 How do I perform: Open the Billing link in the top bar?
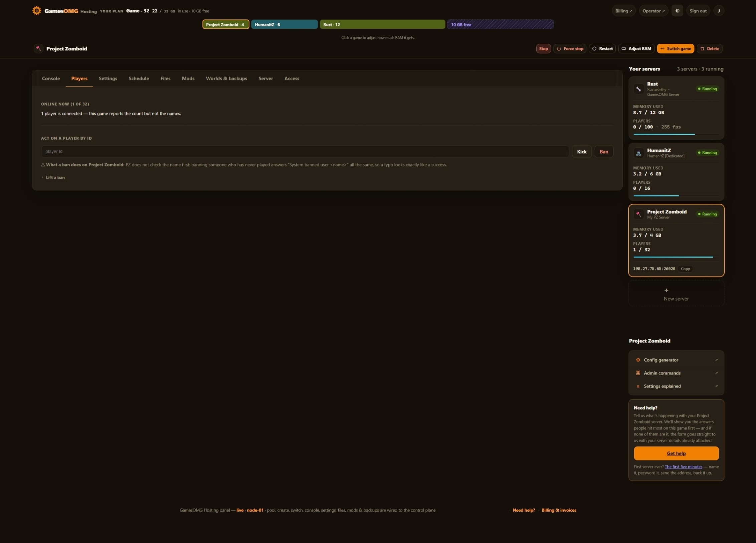coord(623,11)
